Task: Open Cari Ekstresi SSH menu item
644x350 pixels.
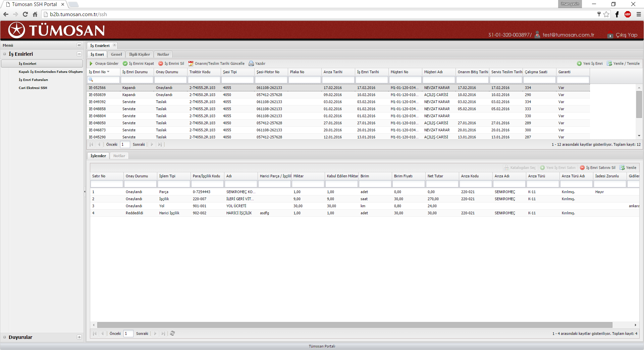Action: point(33,88)
